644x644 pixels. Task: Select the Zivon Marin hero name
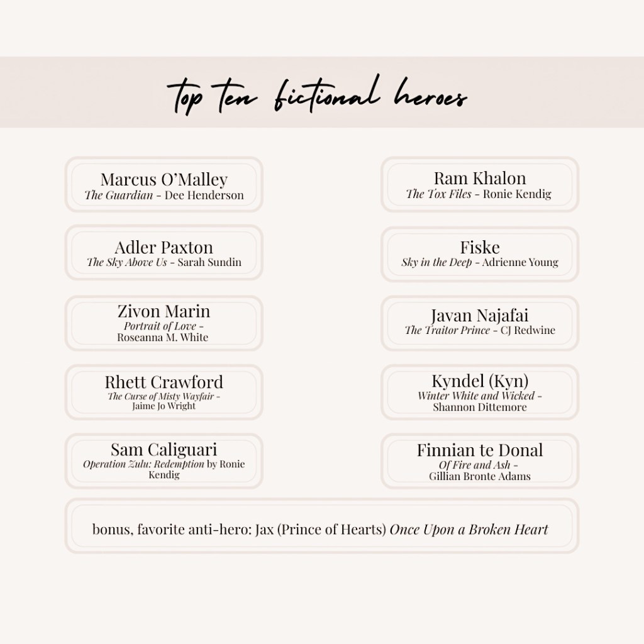click(x=164, y=311)
